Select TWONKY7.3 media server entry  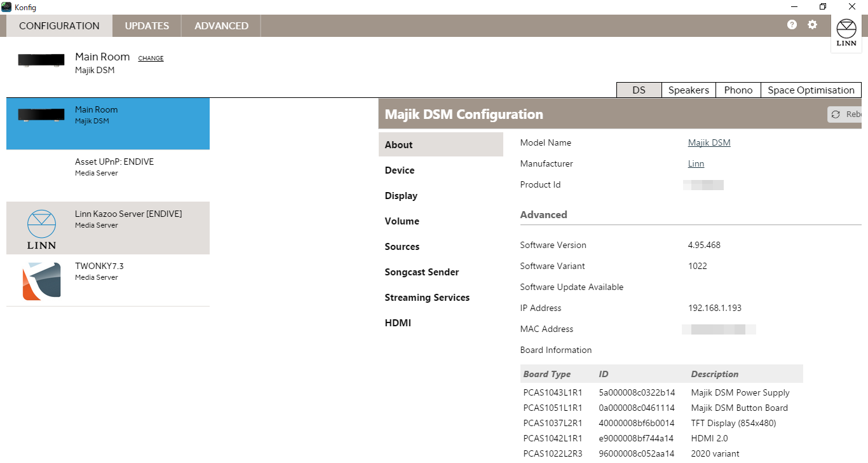[x=108, y=280]
